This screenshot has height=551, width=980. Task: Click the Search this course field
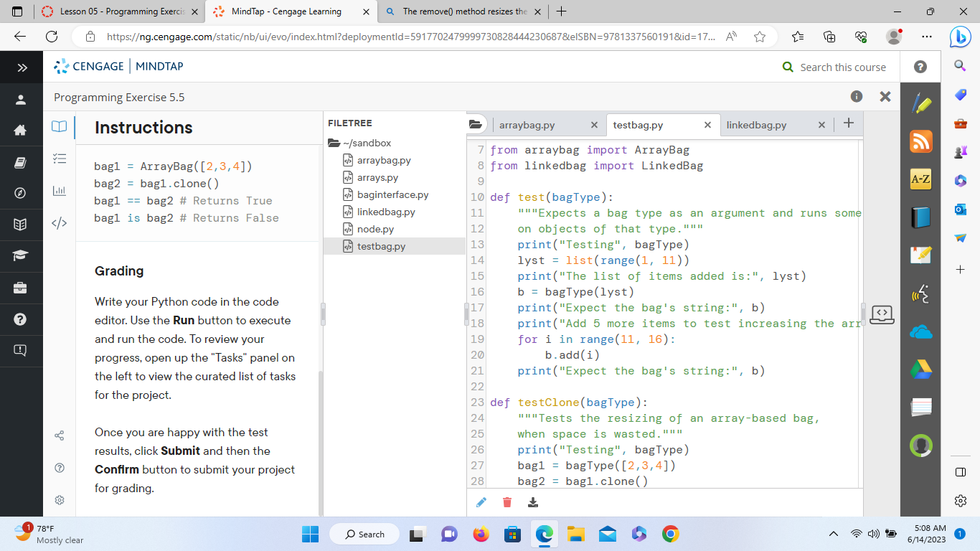[x=842, y=67]
